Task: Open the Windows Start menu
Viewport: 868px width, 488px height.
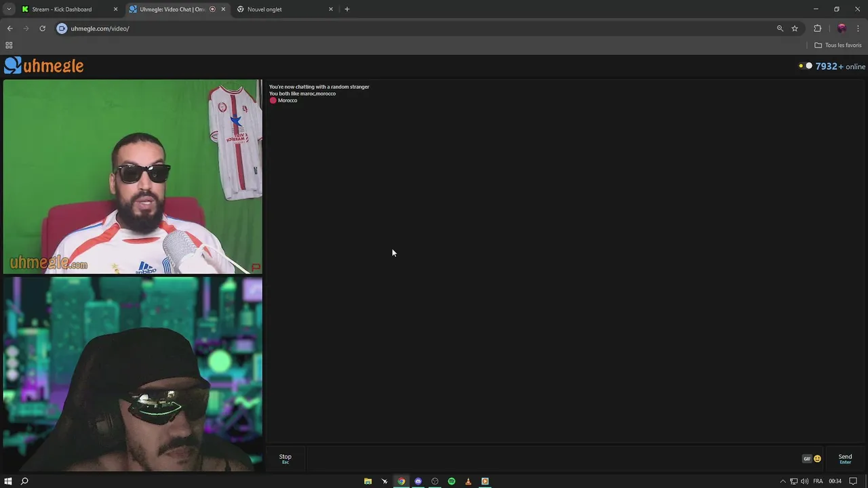Action: click(x=8, y=481)
